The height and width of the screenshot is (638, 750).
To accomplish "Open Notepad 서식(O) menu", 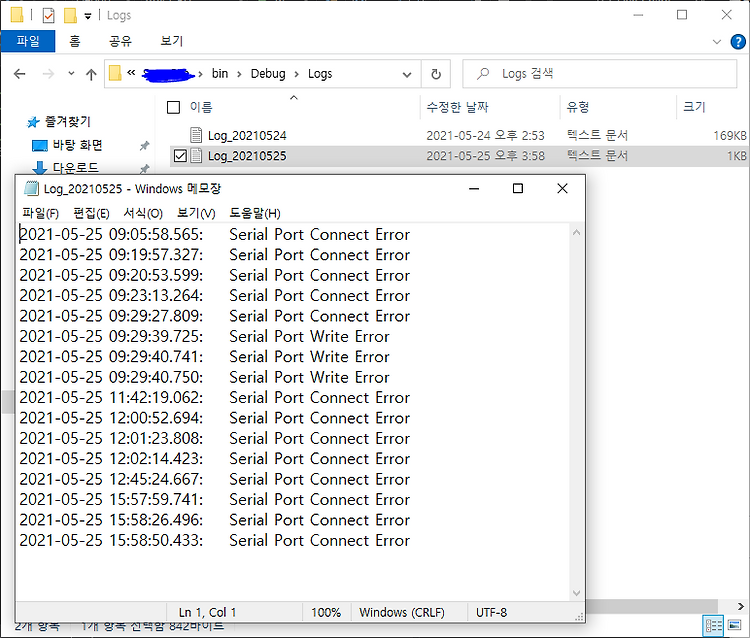I will 143,213.
